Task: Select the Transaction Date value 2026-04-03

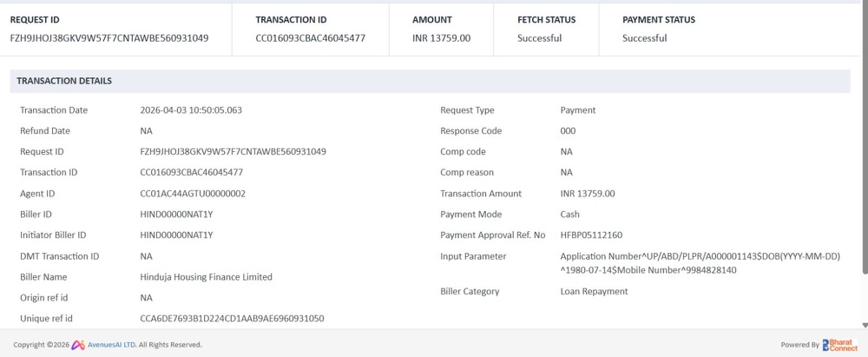Action: point(191,110)
